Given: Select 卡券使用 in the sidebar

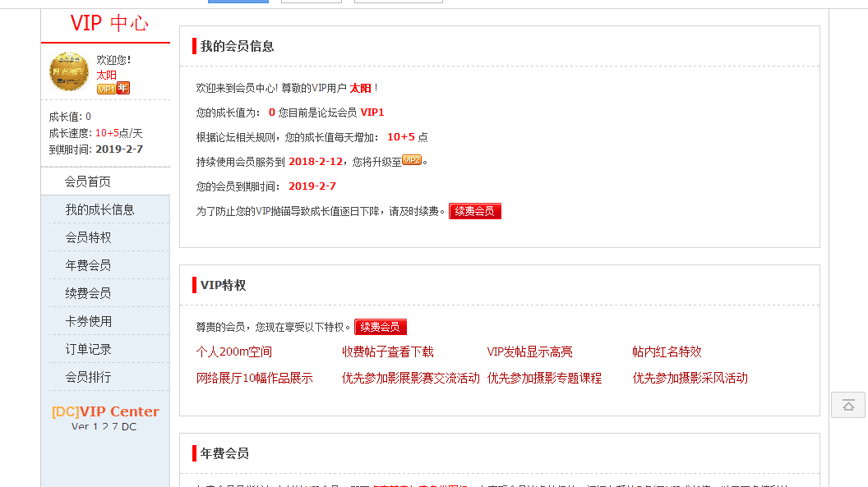Looking at the screenshot, I should (x=88, y=321).
